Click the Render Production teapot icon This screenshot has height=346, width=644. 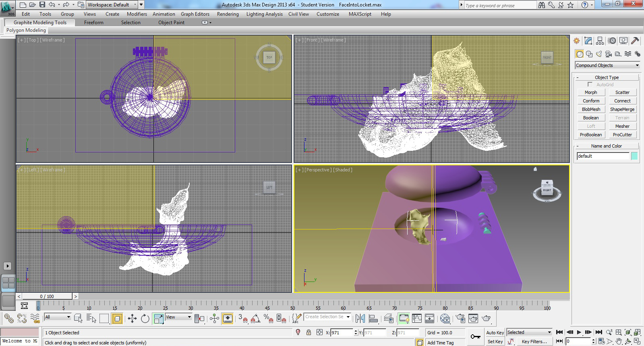click(487, 319)
